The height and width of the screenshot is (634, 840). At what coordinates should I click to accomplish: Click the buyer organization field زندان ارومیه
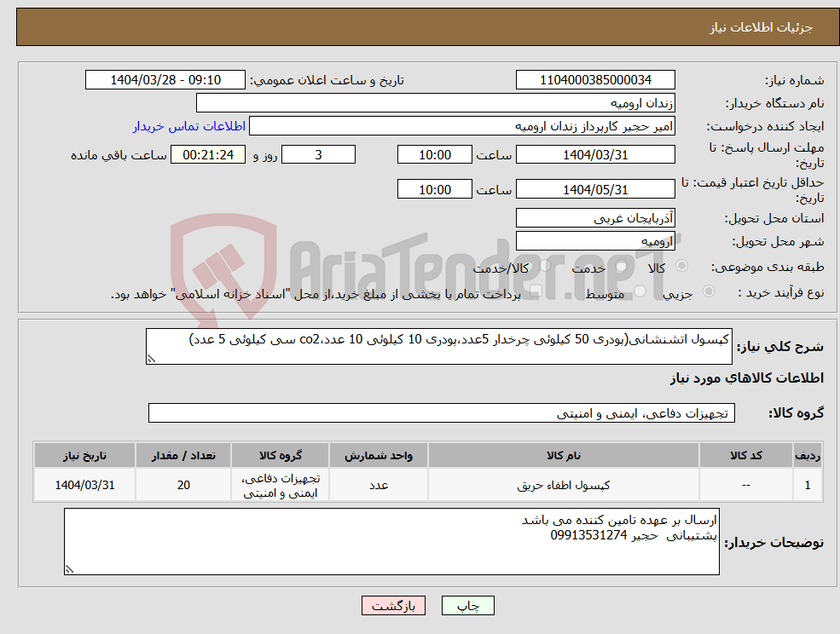[x=436, y=103]
